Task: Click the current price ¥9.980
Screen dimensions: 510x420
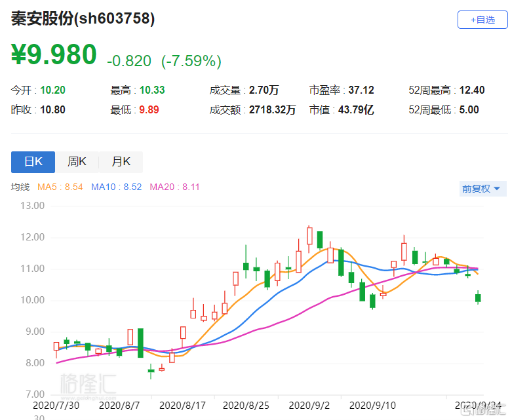Action: [x=54, y=54]
